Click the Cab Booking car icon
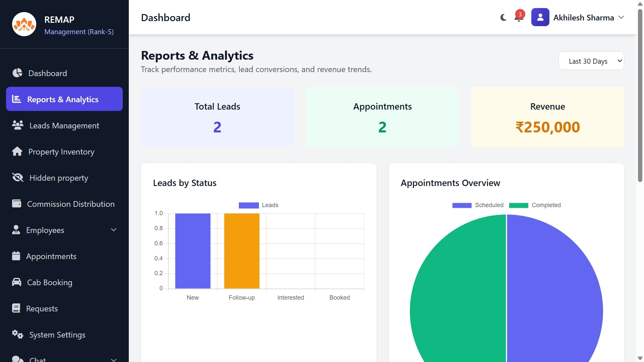 pyautogui.click(x=17, y=282)
